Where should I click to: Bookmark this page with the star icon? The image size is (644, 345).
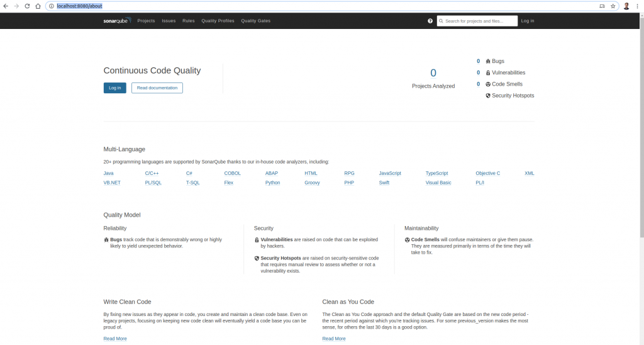613,6
